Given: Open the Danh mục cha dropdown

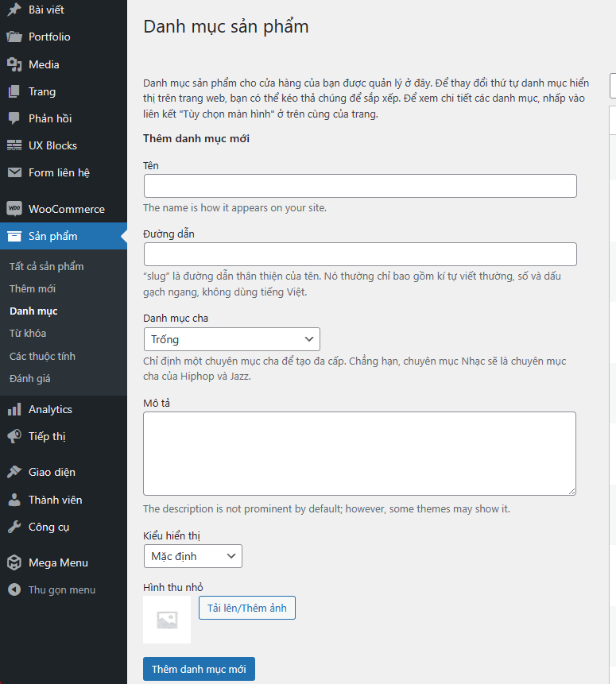Looking at the screenshot, I should coord(232,339).
